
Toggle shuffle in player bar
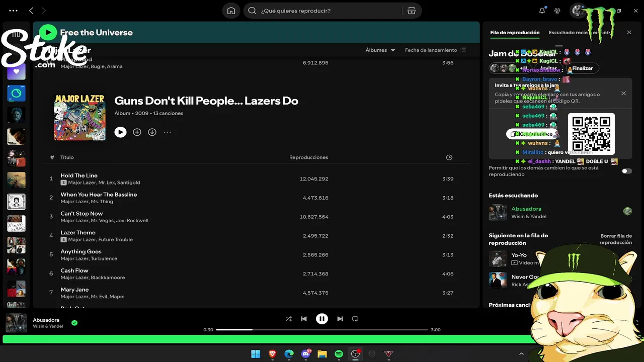click(288, 319)
